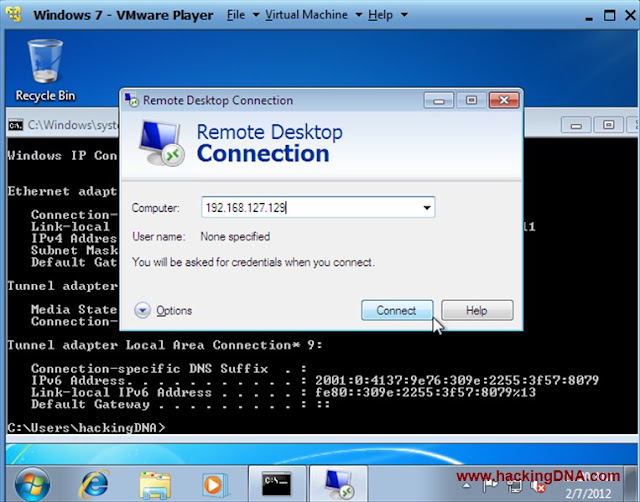The width and height of the screenshot is (640, 502).
Task: Open the Recycle Bin desktop icon
Action: tap(45, 69)
